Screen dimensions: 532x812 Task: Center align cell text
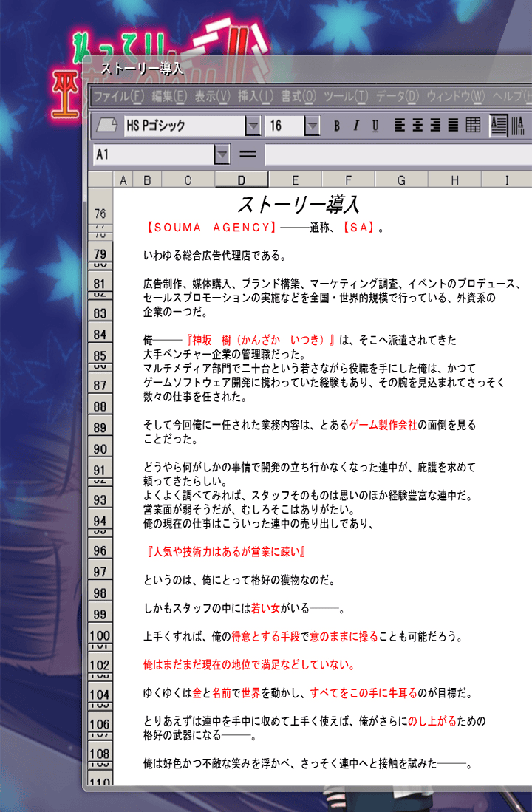coord(417,126)
